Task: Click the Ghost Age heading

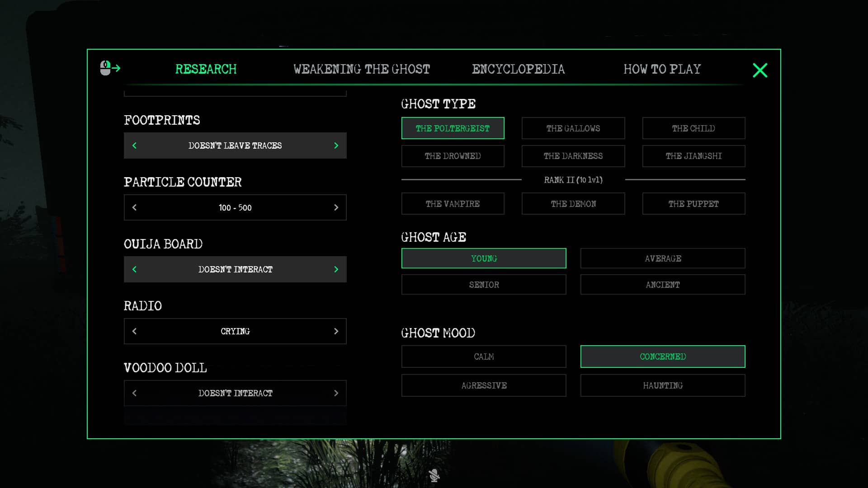Action: pos(434,237)
